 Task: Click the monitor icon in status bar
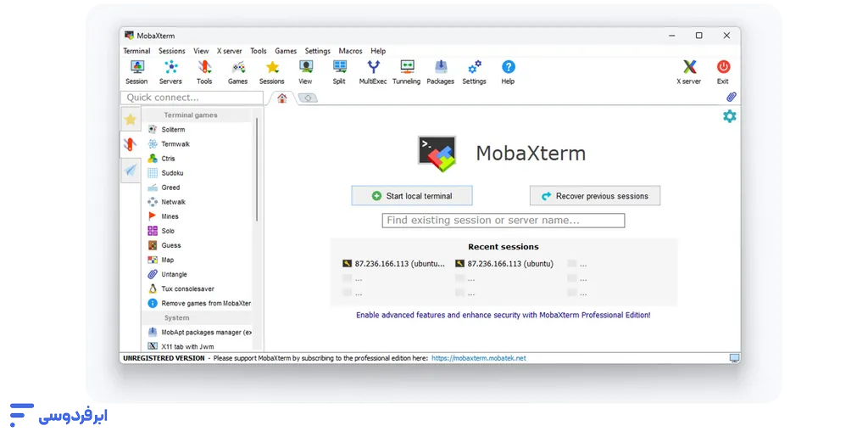point(734,358)
